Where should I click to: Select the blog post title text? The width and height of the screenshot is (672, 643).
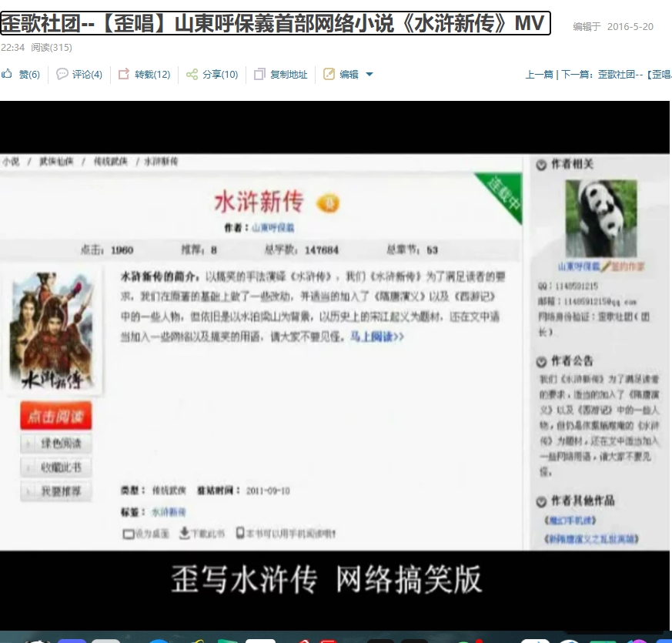click(x=275, y=23)
